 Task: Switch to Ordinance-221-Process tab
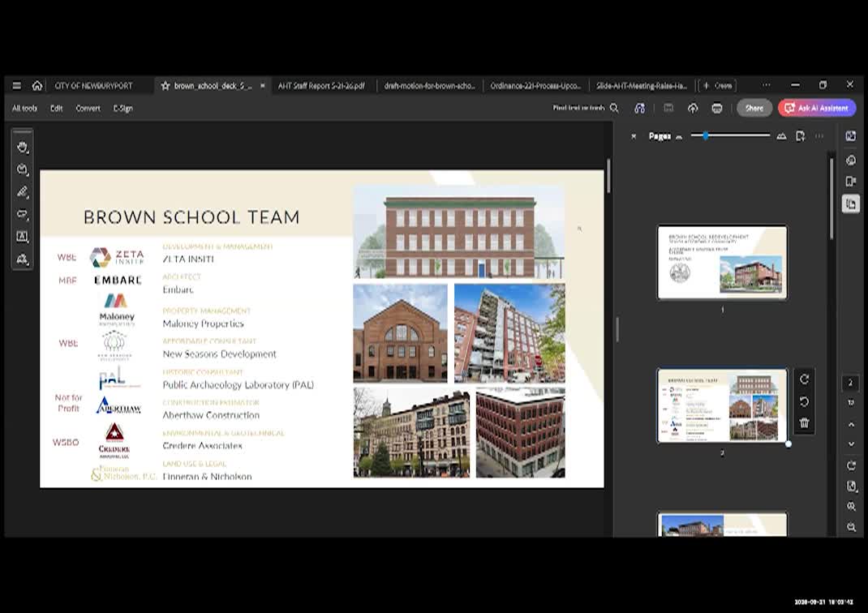click(x=535, y=86)
